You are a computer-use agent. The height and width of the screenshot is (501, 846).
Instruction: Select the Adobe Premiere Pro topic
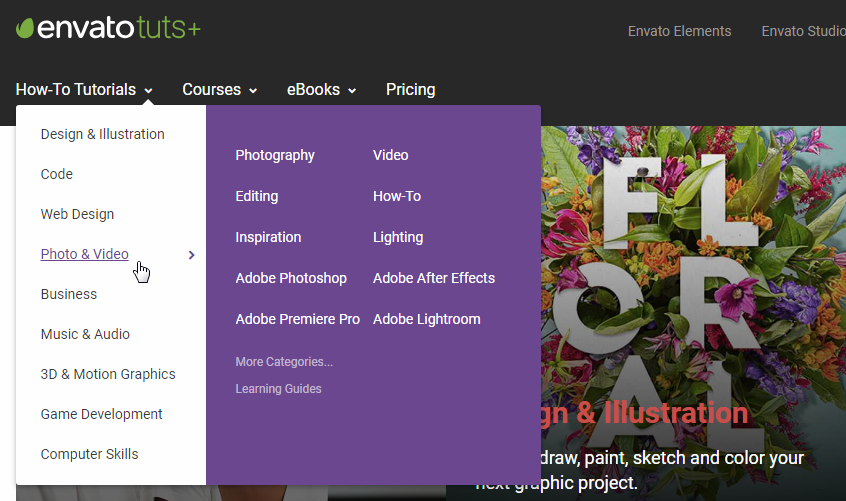click(297, 319)
